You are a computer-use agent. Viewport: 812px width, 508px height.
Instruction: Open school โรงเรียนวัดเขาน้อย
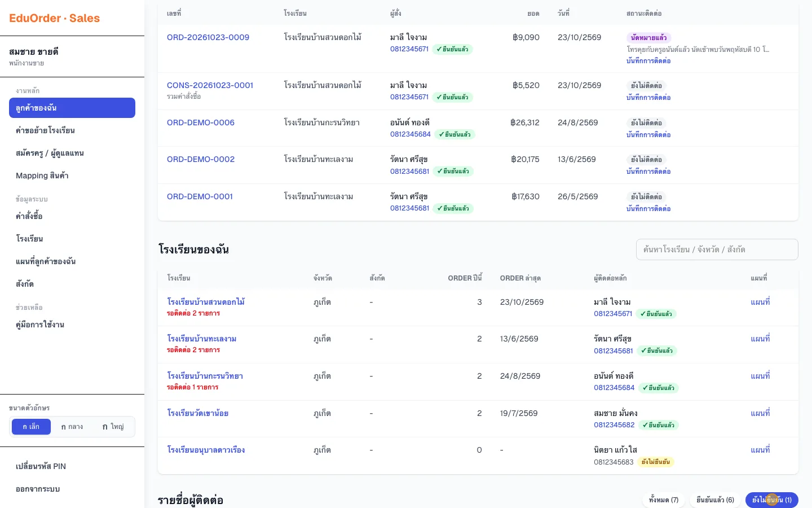click(198, 413)
